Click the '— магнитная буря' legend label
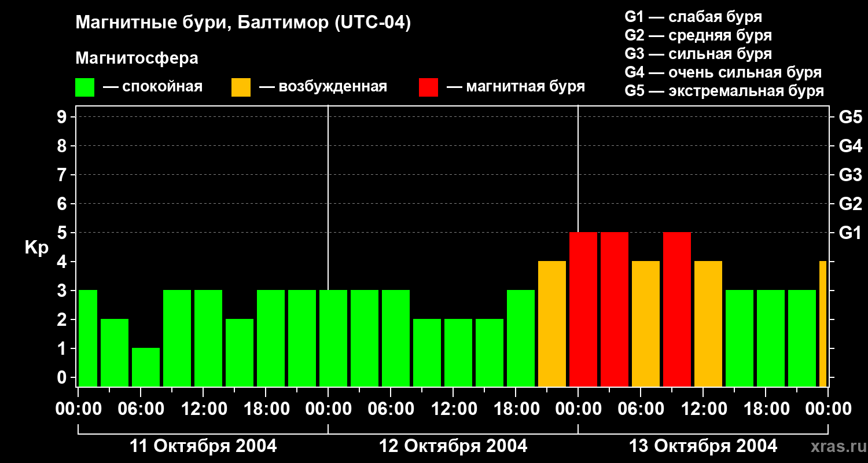Screen dimensions: 868x463 point(516,87)
